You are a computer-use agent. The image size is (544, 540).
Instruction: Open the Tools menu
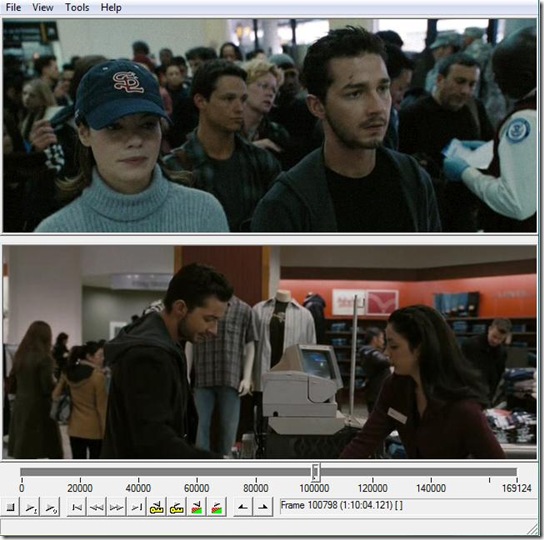tap(77, 7)
